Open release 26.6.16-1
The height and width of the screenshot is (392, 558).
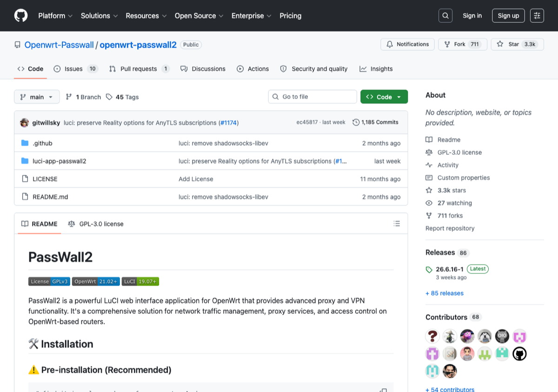click(450, 269)
